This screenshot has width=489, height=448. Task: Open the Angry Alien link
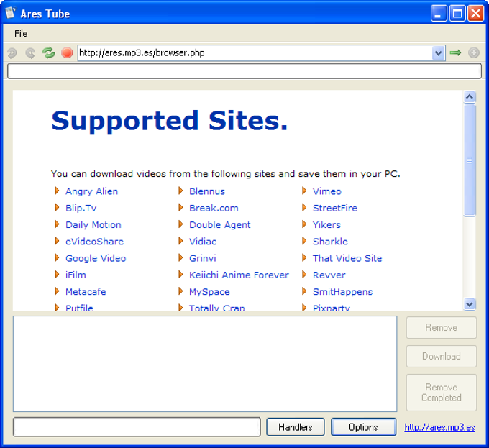pyautogui.click(x=91, y=191)
